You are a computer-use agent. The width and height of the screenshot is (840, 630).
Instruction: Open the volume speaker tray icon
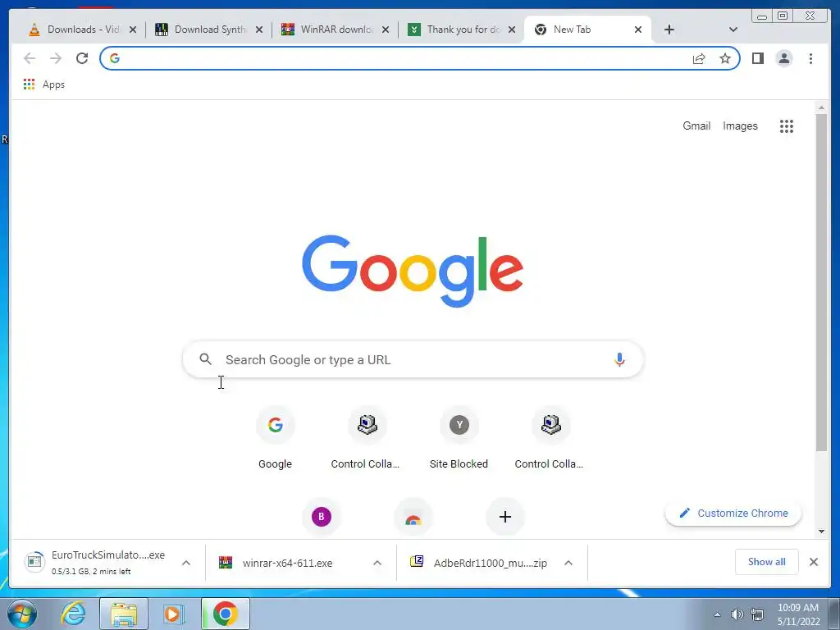737,614
